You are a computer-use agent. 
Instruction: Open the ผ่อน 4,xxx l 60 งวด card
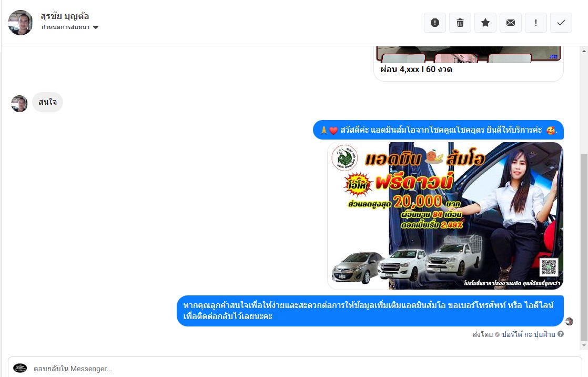tap(469, 64)
